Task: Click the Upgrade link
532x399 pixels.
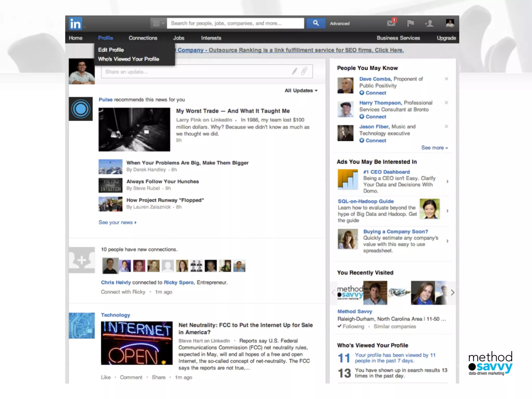Action: [x=446, y=38]
